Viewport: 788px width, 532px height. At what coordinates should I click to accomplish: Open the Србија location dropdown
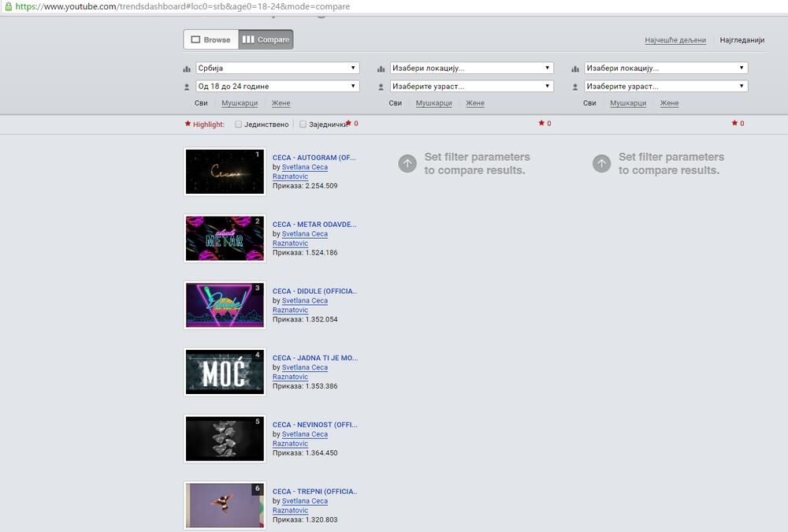pos(277,69)
